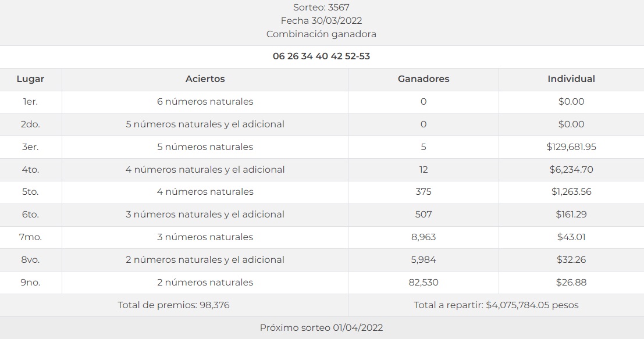This screenshot has height=339, width=644.
Task: Click the Sorteo: 3567 text
Action: point(321,8)
